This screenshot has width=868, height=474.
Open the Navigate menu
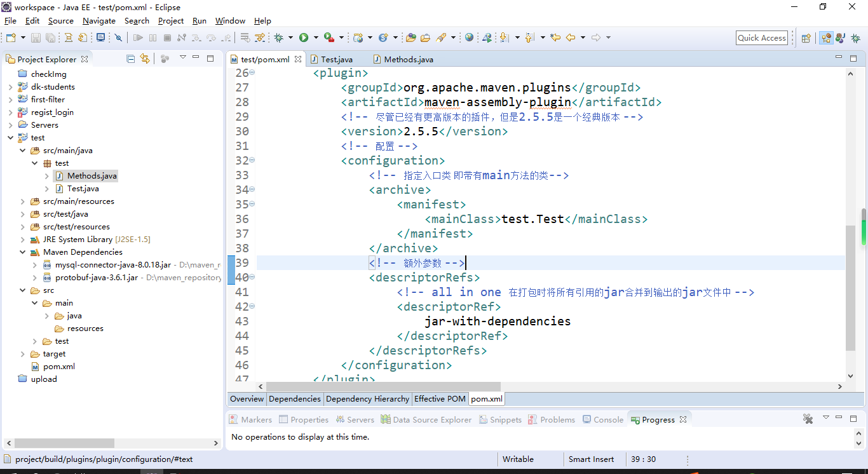tap(98, 21)
